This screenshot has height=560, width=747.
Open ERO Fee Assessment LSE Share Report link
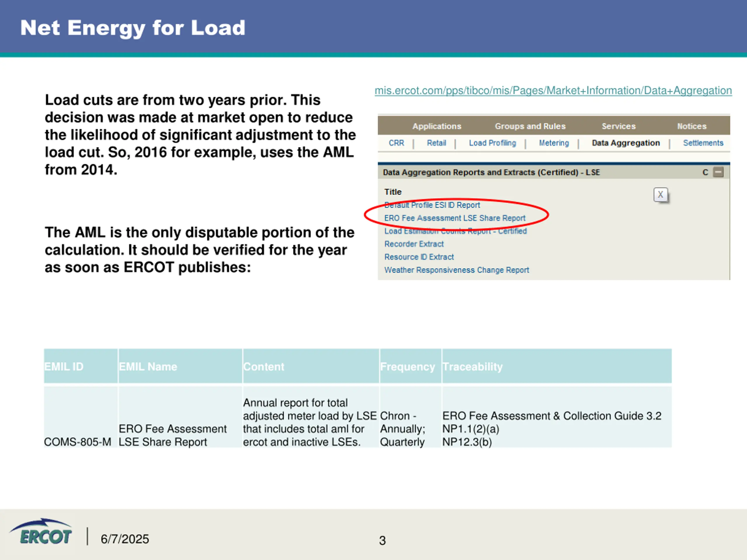(x=455, y=218)
